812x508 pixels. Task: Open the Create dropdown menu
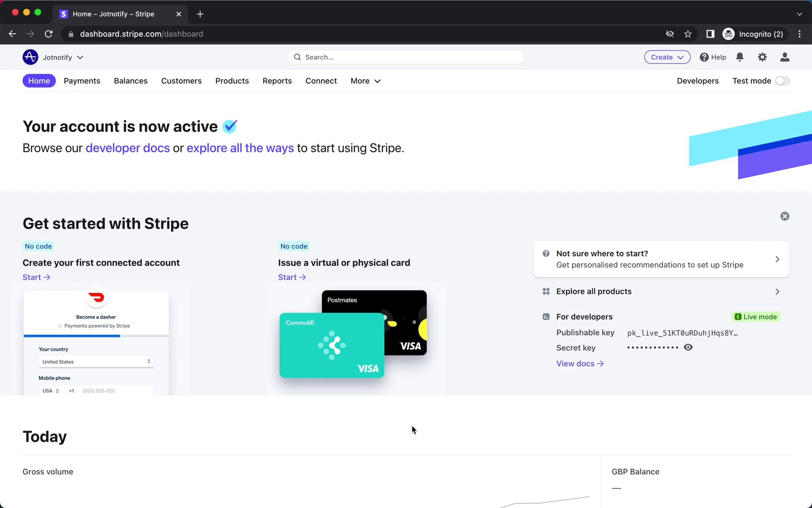click(667, 57)
